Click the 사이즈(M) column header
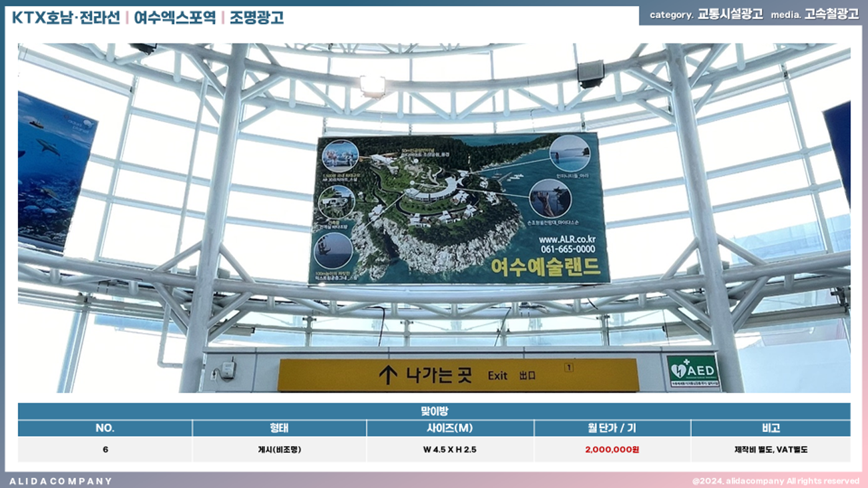This screenshot has width=868, height=488. 449,428
